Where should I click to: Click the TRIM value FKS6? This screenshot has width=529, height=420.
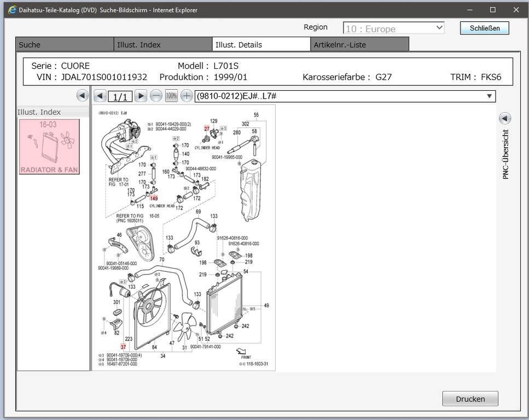pos(491,77)
